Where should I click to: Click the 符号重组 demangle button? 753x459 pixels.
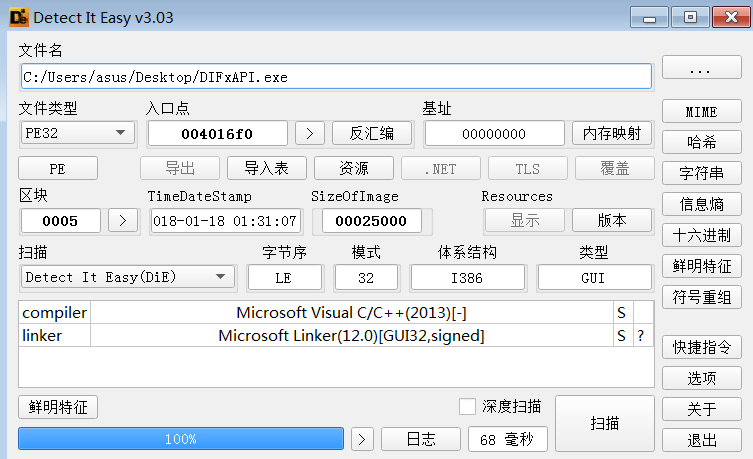tap(702, 297)
